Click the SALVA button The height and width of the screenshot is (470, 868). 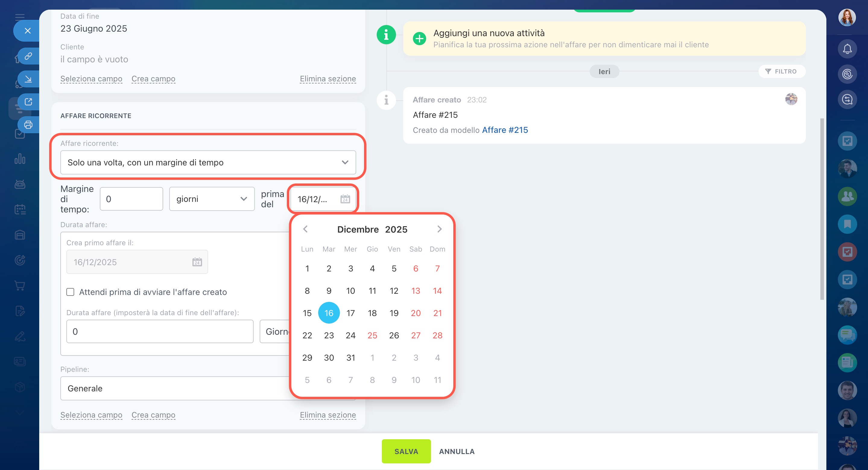[406, 451]
